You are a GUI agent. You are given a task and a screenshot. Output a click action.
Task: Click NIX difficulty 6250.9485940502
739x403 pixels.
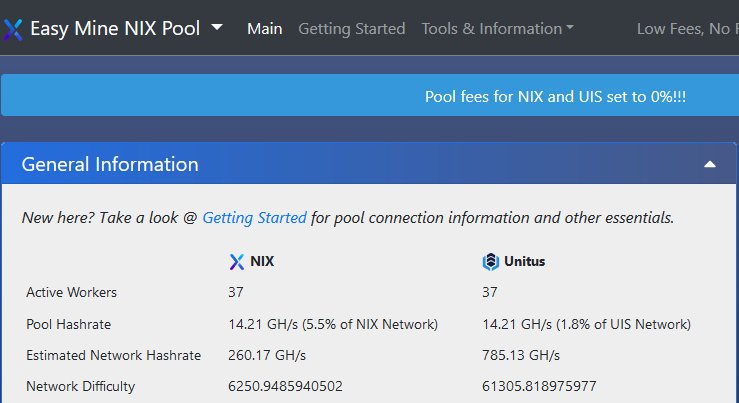point(286,387)
